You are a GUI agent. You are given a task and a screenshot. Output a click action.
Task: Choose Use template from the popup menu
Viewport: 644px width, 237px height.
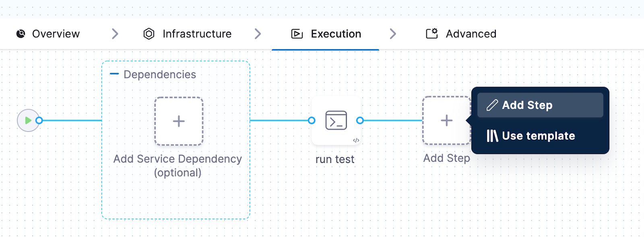coord(540,136)
